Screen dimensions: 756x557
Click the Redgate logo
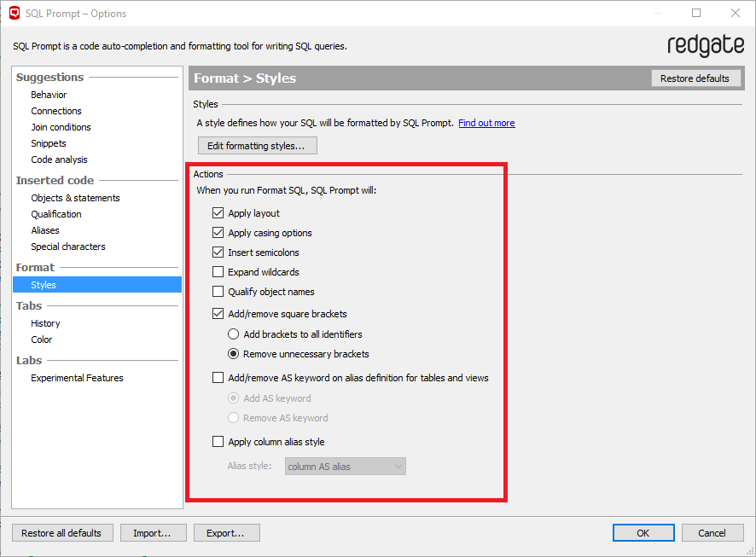click(705, 45)
